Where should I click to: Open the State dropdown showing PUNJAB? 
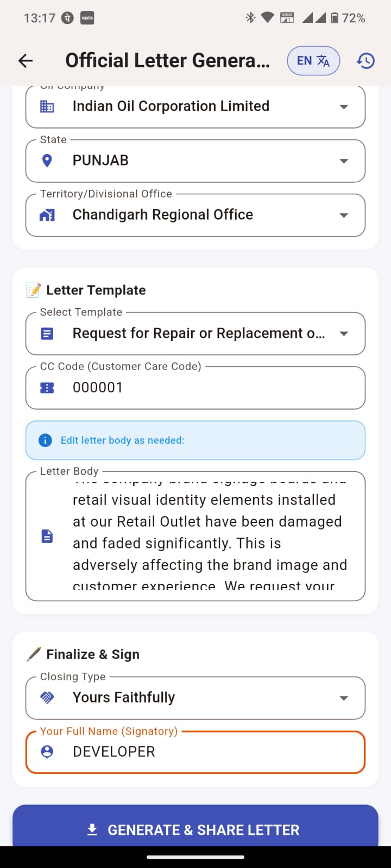point(343,161)
